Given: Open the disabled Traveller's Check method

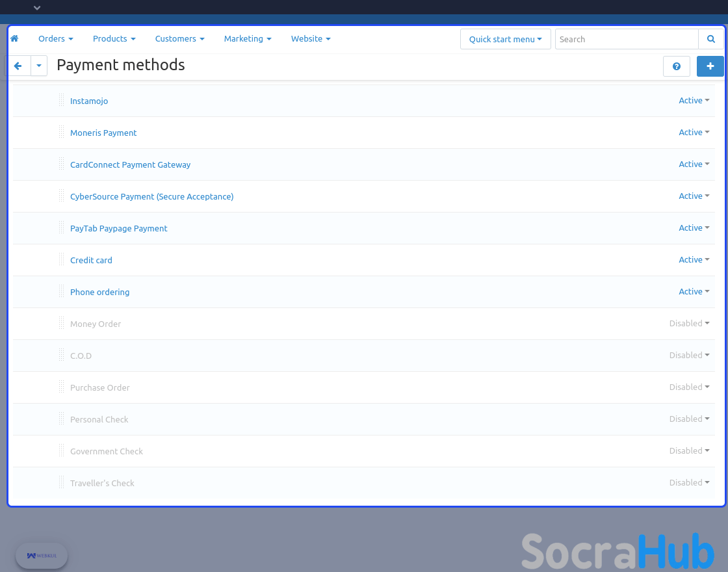Looking at the screenshot, I should (x=102, y=484).
